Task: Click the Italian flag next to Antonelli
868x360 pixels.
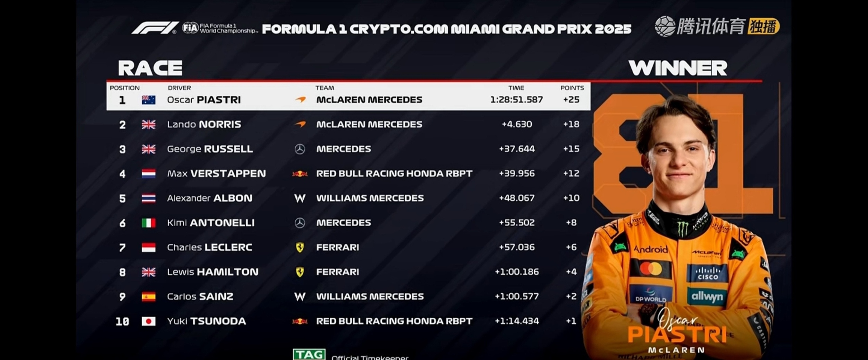Action: pyautogui.click(x=148, y=223)
